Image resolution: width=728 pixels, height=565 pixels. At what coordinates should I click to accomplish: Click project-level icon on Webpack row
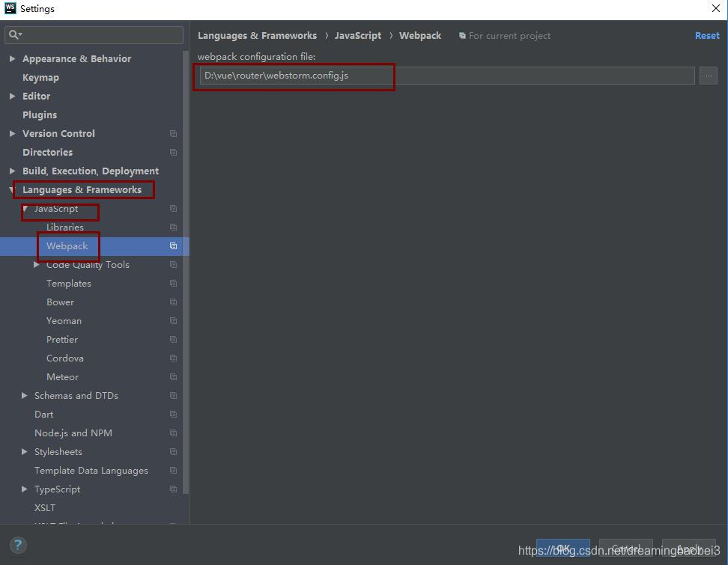[173, 246]
